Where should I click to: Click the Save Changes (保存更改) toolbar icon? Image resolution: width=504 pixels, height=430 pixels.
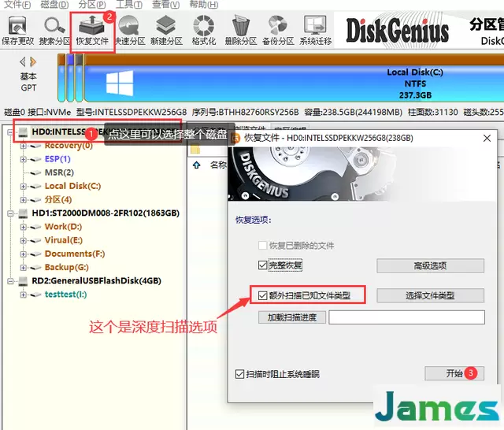click(x=17, y=31)
